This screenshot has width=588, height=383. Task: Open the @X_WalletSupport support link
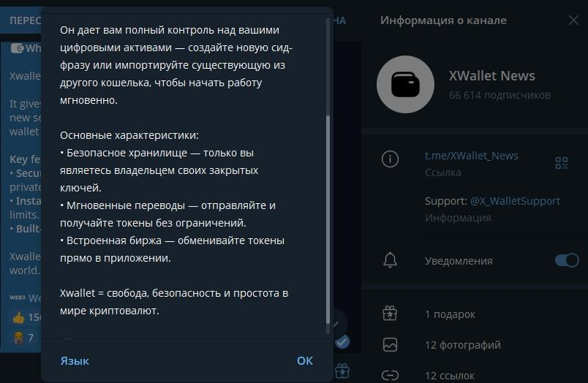pos(515,200)
